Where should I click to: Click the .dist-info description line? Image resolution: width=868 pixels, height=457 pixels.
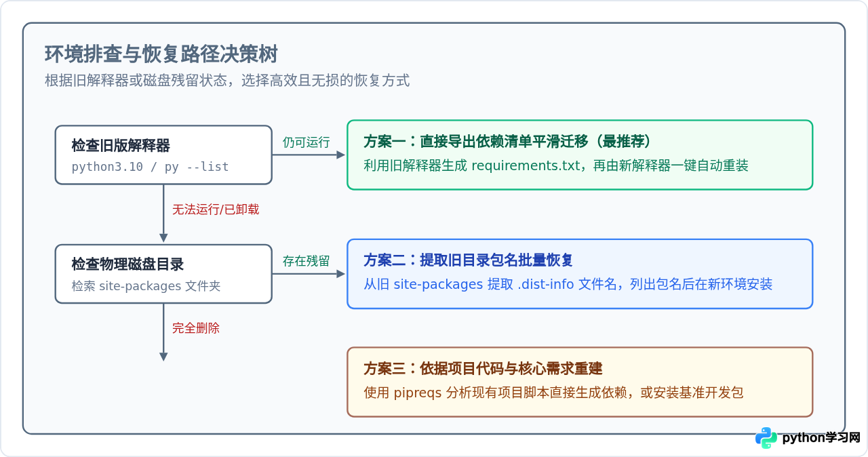(x=568, y=284)
